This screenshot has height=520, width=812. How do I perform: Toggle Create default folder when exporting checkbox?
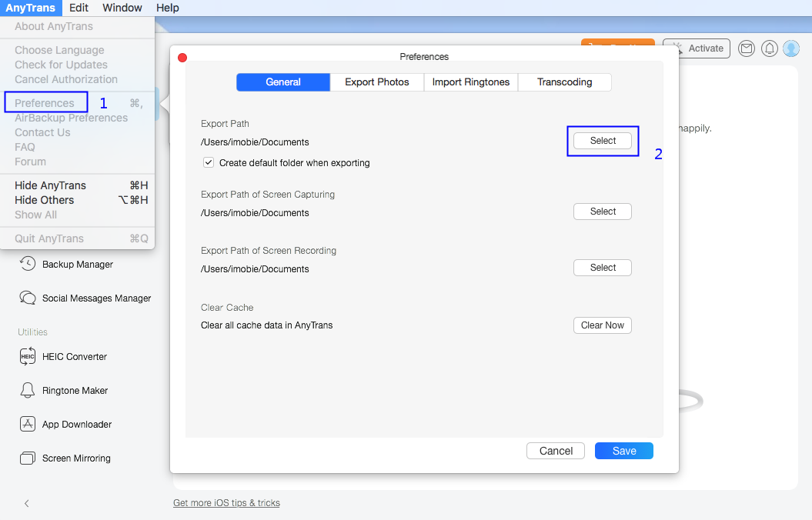click(x=209, y=162)
